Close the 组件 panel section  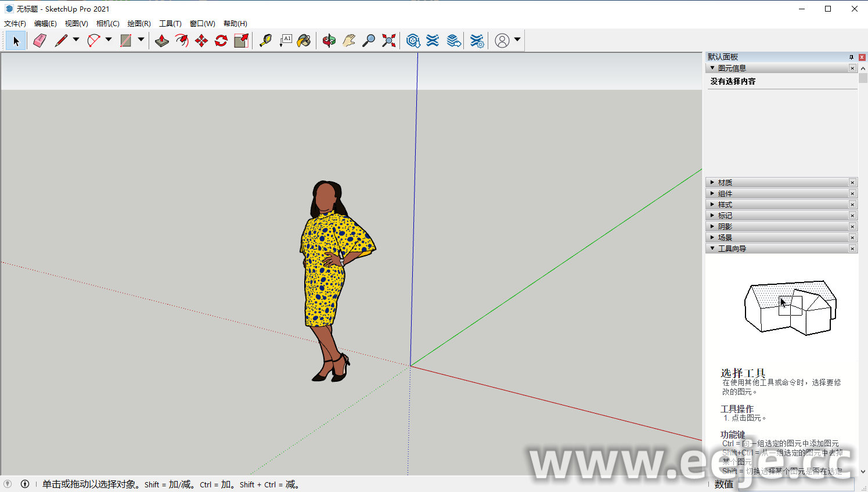852,193
